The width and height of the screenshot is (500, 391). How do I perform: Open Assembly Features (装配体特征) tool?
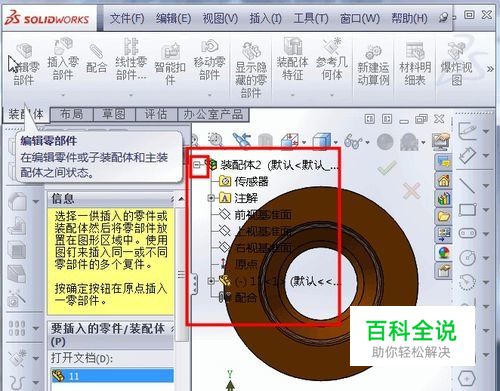(x=292, y=59)
